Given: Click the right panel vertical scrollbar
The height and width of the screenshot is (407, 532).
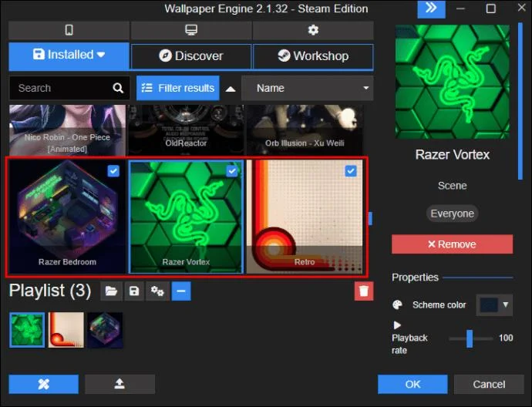Looking at the screenshot, I should [x=520, y=101].
